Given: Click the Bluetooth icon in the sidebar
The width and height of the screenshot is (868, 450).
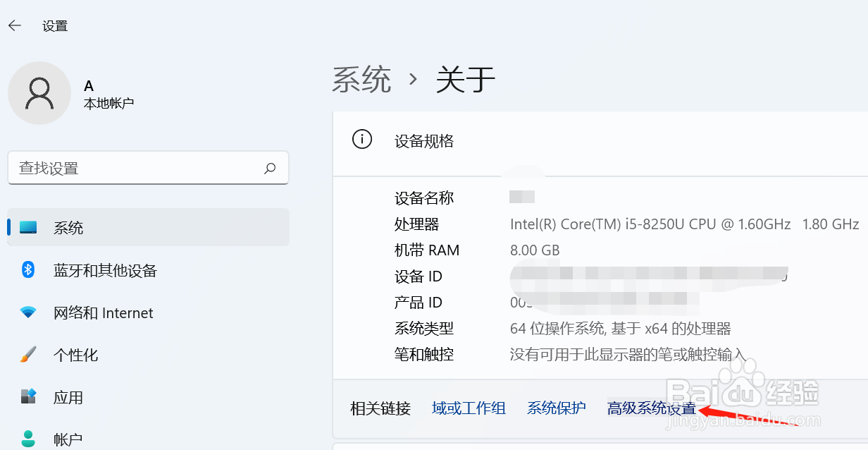Looking at the screenshot, I should coord(28,270).
